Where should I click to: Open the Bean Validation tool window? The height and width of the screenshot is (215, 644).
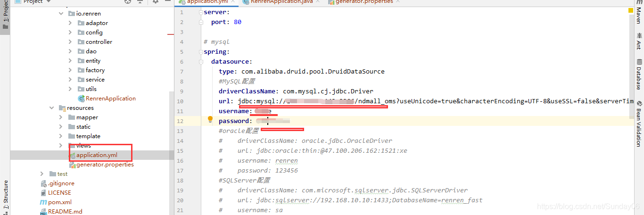click(x=639, y=124)
